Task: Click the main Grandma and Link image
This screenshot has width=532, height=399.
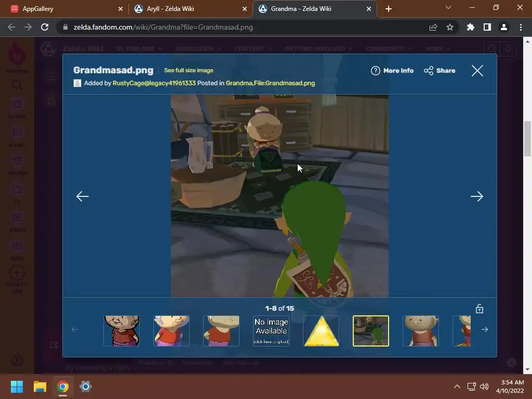Action: coord(280,196)
